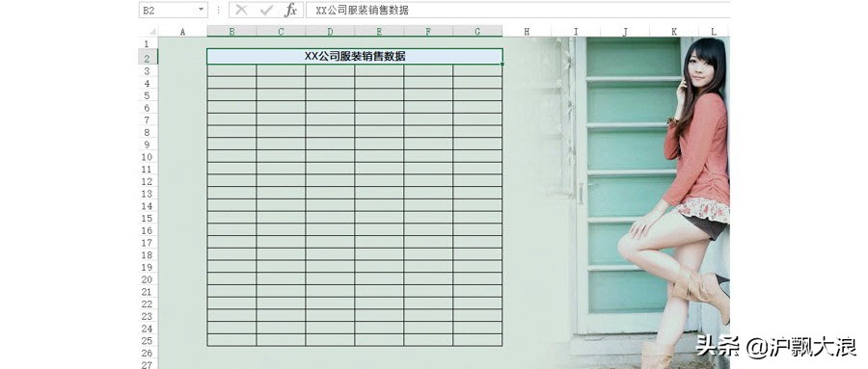
Task: Select column J header
Action: pos(625,32)
